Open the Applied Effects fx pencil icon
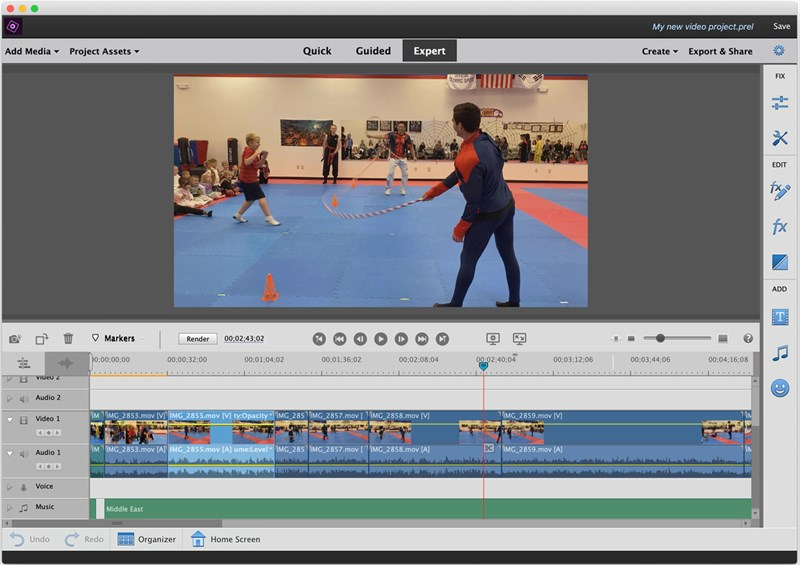The width and height of the screenshot is (800, 565). coord(780,190)
